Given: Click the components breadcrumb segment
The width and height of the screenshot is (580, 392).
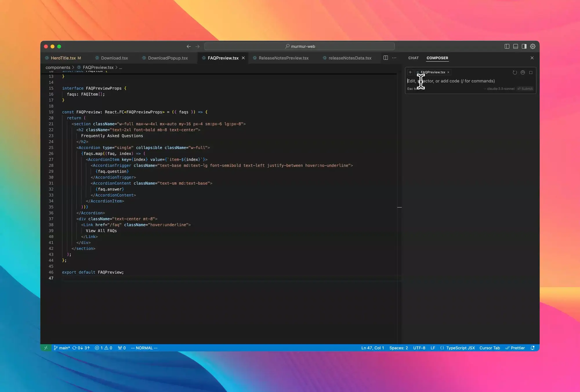Looking at the screenshot, I should [x=58, y=68].
